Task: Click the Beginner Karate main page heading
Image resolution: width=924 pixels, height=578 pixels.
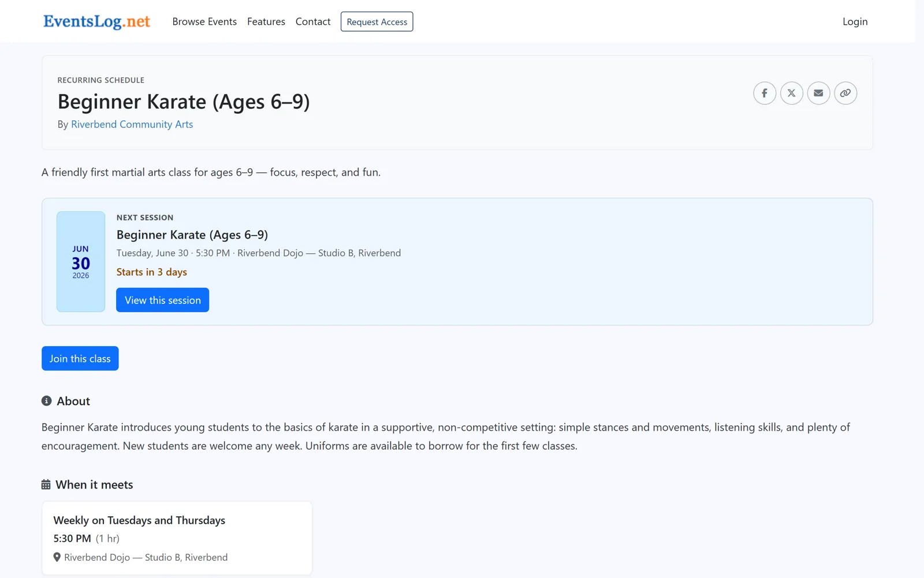Action: click(x=184, y=102)
